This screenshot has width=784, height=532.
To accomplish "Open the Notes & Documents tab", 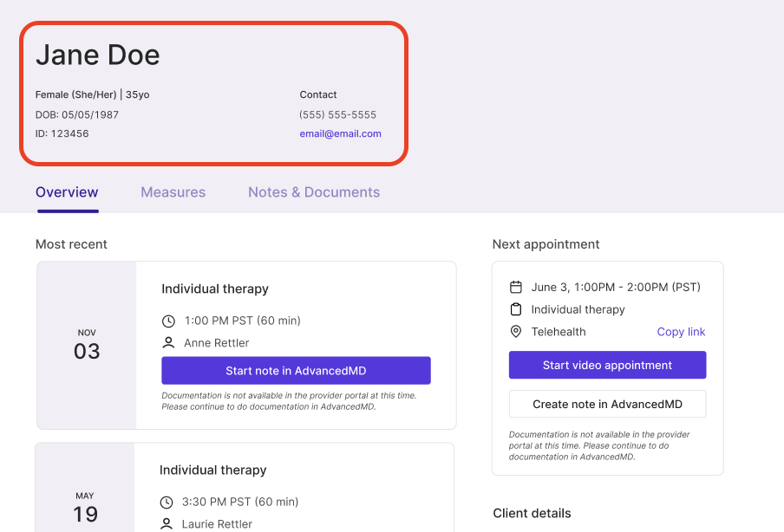I will click(x=314, y=192).
